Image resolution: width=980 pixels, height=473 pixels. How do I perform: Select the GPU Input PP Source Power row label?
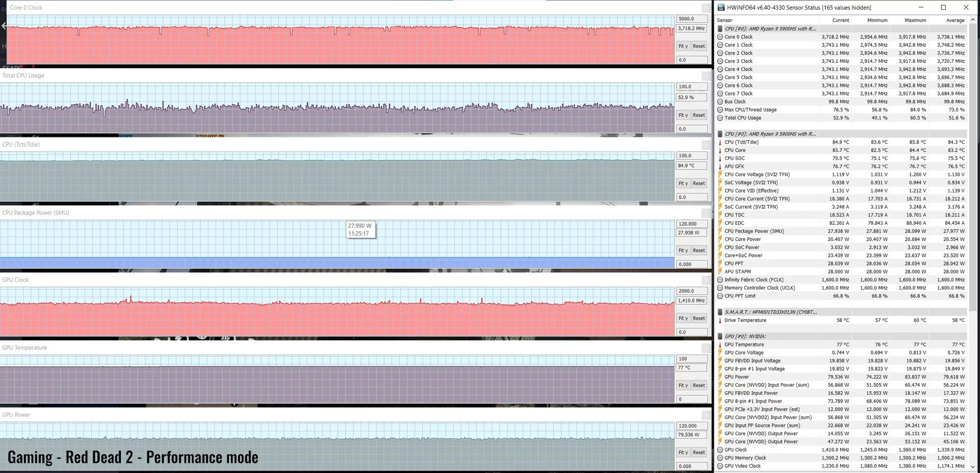coord(763,425)
